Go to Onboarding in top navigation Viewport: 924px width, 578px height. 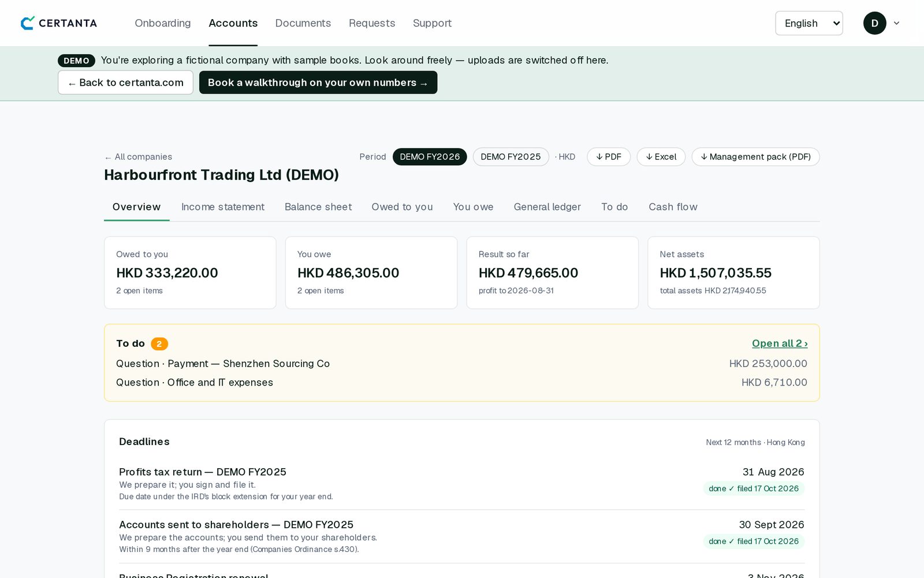tap(163, 23)
